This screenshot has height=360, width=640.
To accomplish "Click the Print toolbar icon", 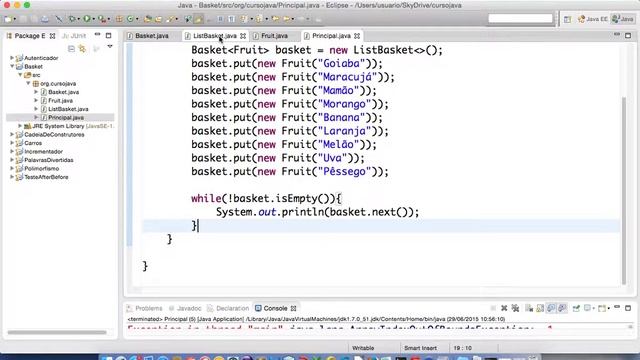I will point(45,19).
